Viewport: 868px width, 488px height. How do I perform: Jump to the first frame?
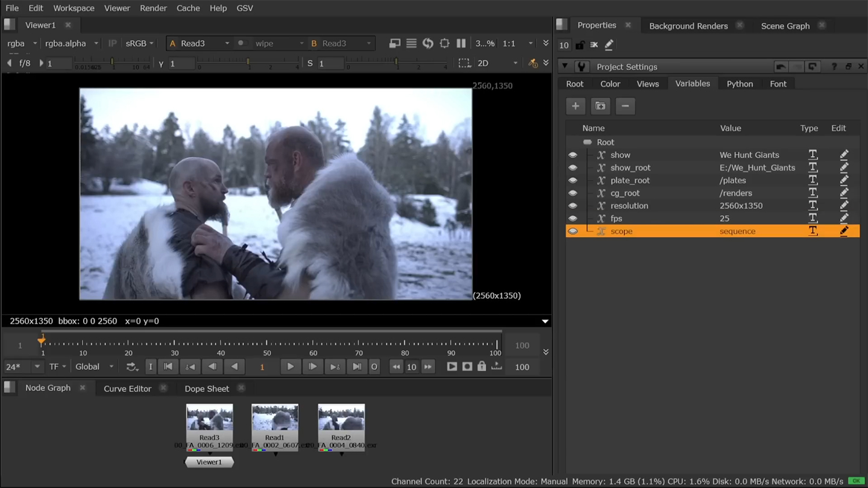click(x=168, y=366)
